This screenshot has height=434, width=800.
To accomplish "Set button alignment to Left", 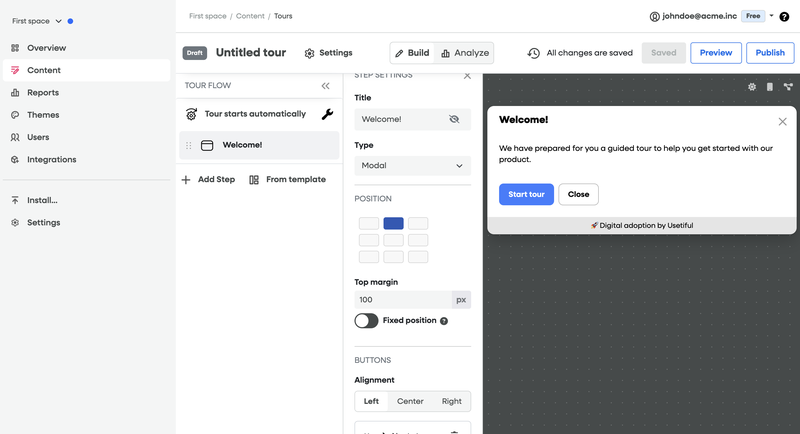I will pos(371,401).
